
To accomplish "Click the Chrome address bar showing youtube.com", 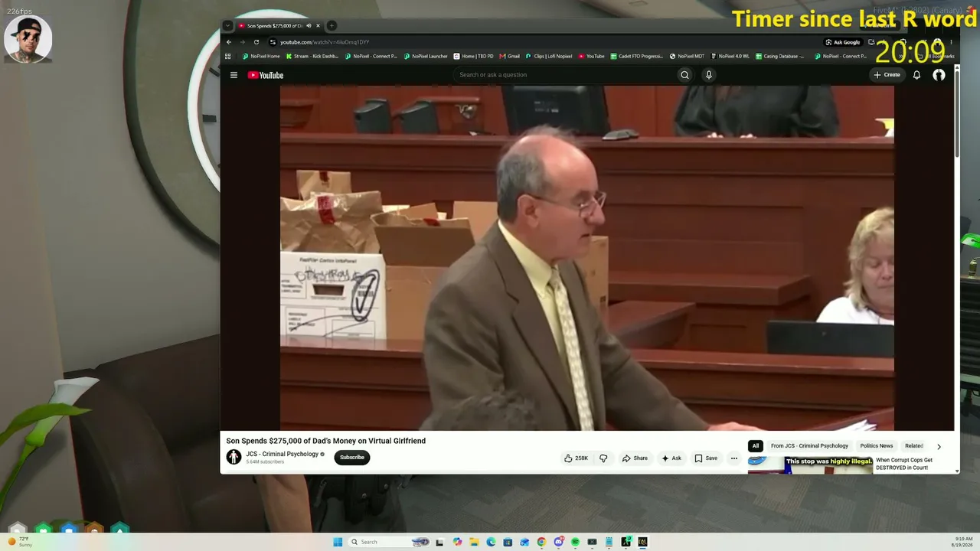I will [544, 42].
